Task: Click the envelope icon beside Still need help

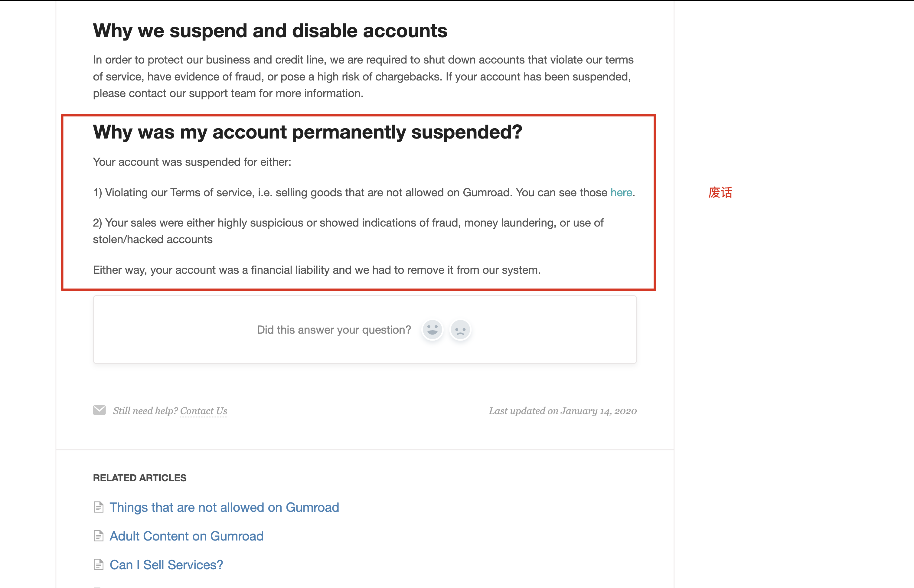Action: pos(99,410)
